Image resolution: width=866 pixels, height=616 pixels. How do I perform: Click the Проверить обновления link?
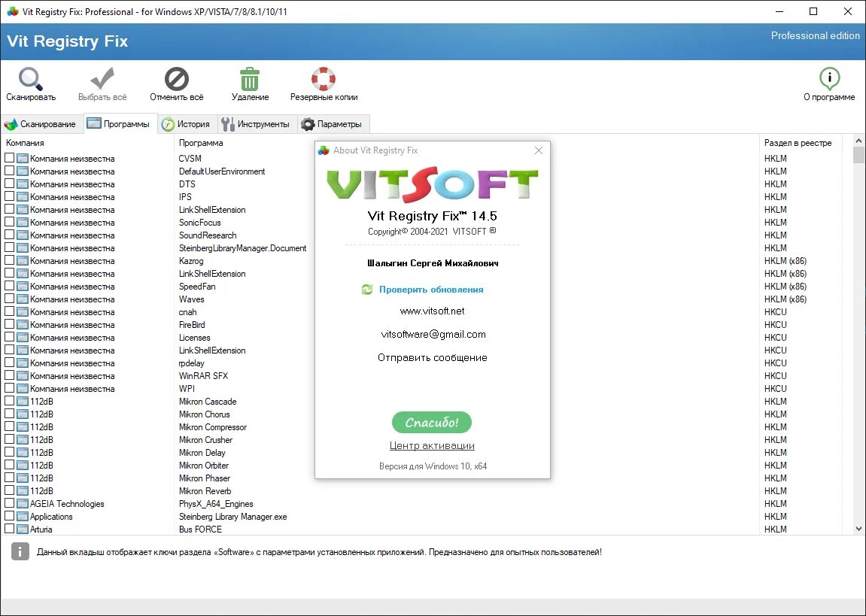pos(431,290)
